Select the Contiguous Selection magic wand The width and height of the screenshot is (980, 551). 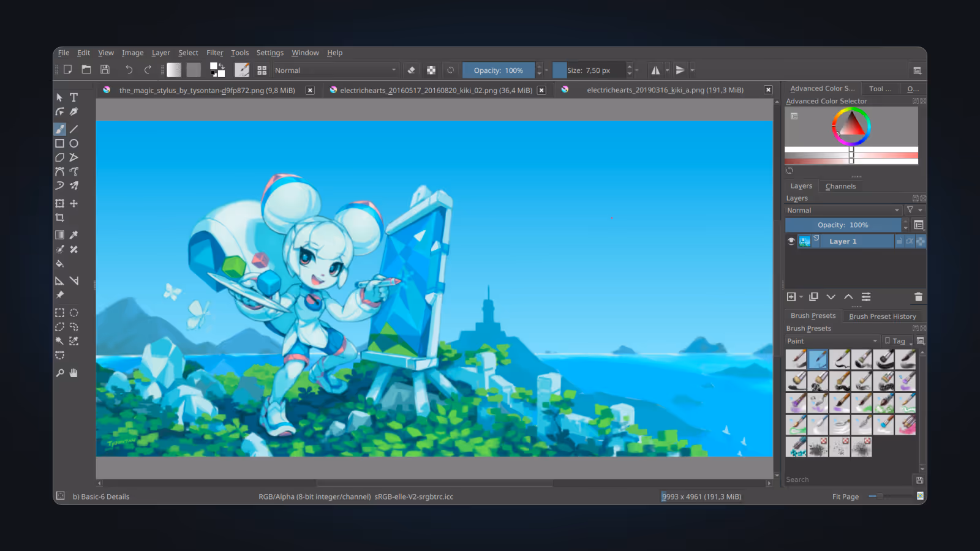tap(59, 341)
